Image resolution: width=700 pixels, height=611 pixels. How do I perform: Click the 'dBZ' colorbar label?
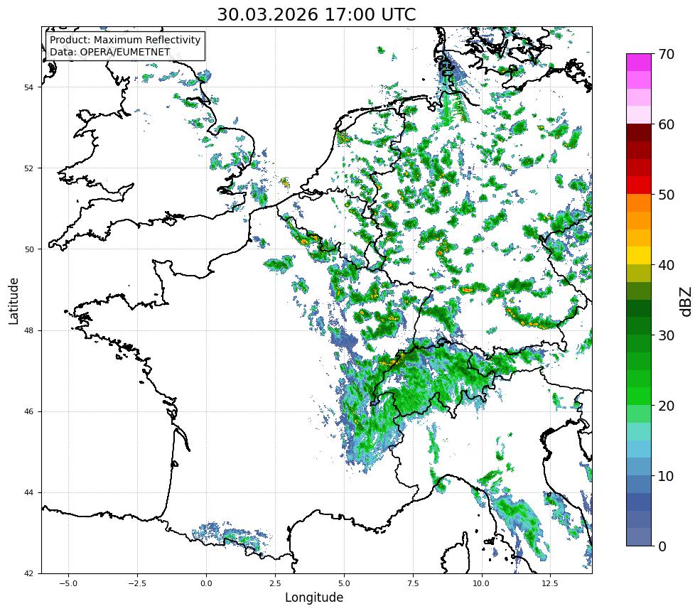click(x=686, y=301)
